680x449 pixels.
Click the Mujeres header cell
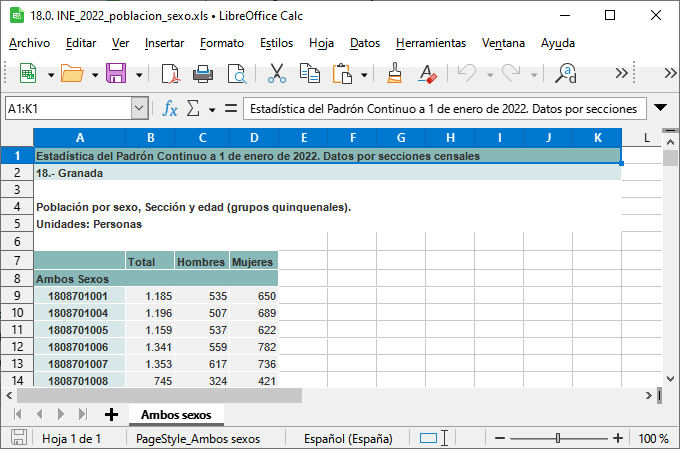pos(254,262)
